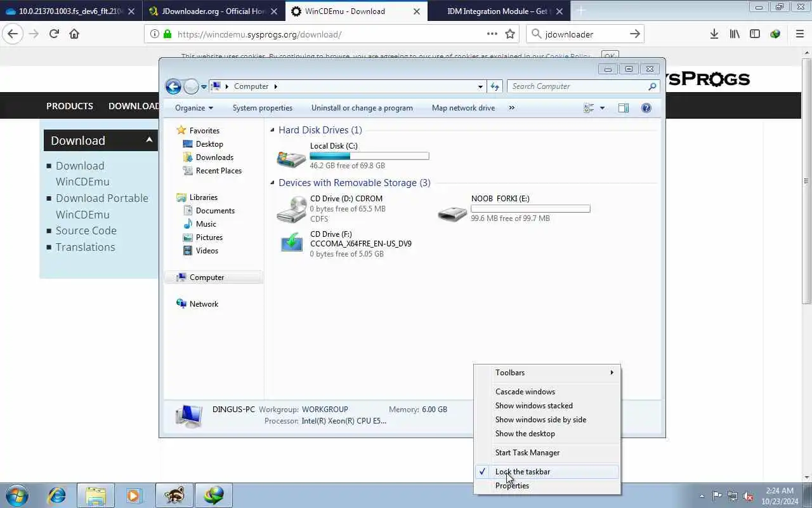Collapse Devices with Removable Storage group
Viewport: 812px width, 508px height.
273,183
